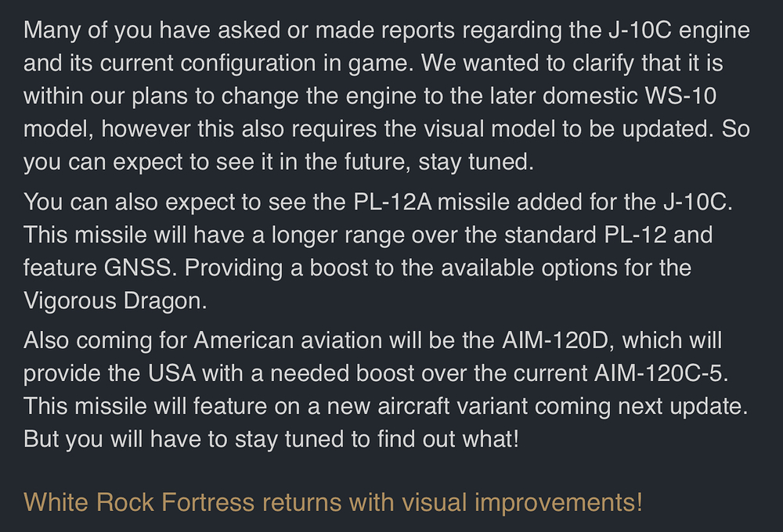Click the White Rock Fortress heading
Screen dimensions: 783x532
[x=333, y=501]
